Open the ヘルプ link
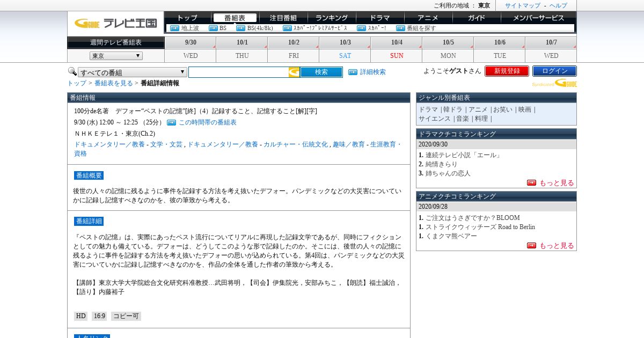644x338 pixels. click(558, 5)
